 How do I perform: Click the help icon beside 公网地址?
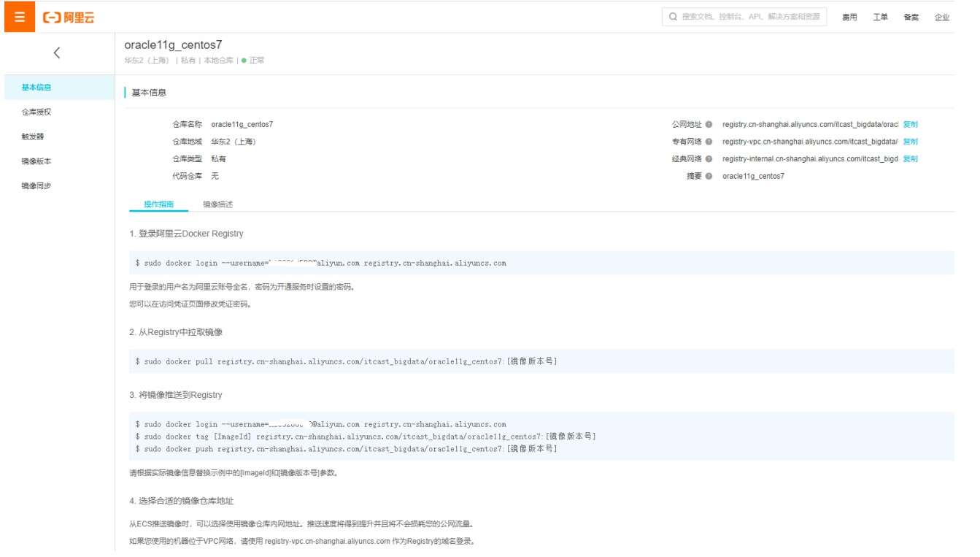(709, 125)
